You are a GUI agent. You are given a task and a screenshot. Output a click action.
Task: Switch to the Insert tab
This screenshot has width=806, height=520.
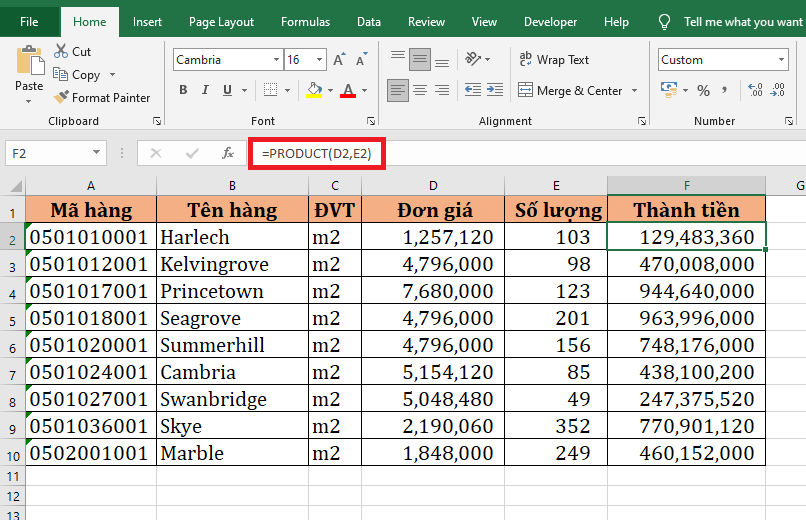click(147, 22)
